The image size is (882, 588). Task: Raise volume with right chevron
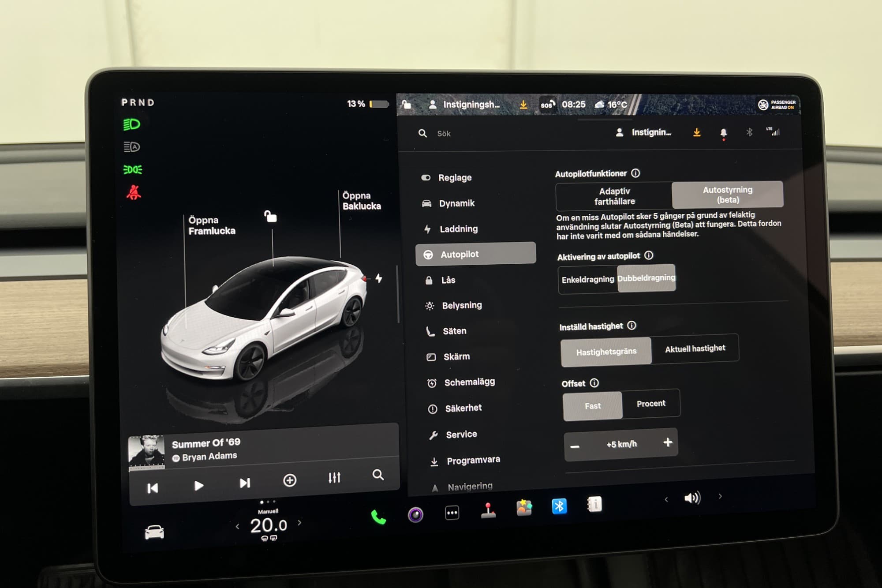coord(720,496)
